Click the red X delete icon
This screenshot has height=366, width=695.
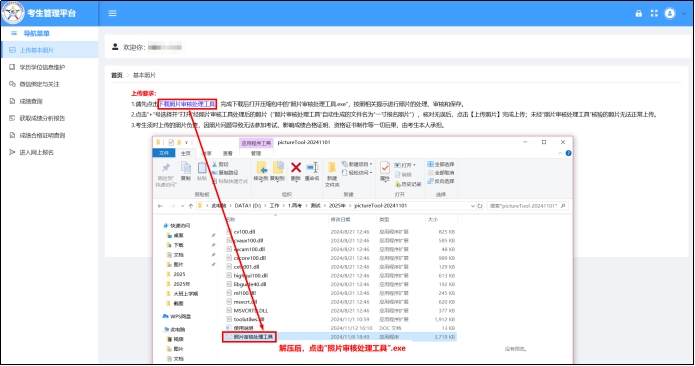296,167
